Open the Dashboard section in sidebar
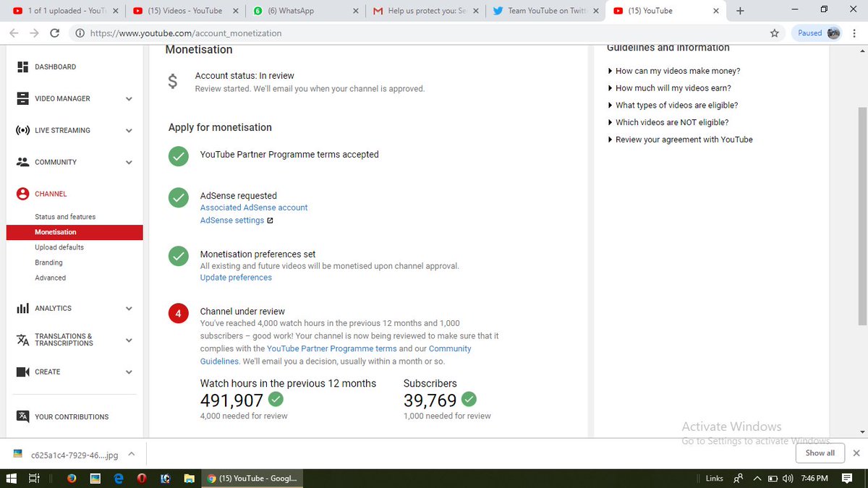The image size is (868, 488). (55, 67)
